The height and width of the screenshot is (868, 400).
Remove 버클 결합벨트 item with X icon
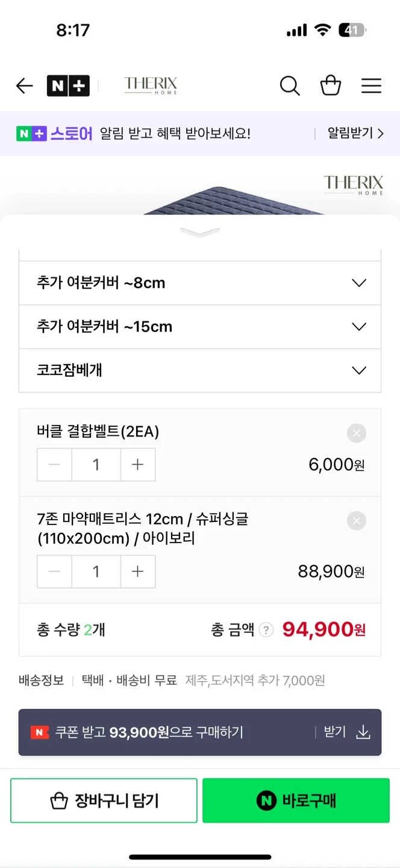[x=357, y=433]
